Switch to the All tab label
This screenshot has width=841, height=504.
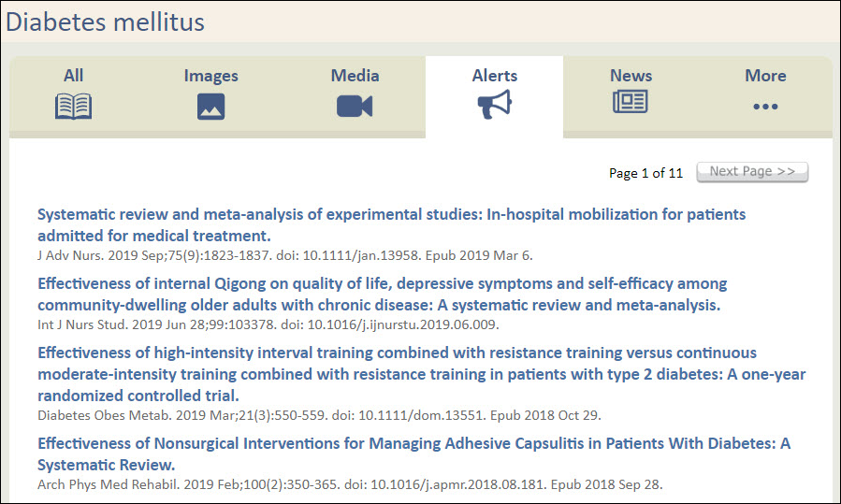[74, 76]
